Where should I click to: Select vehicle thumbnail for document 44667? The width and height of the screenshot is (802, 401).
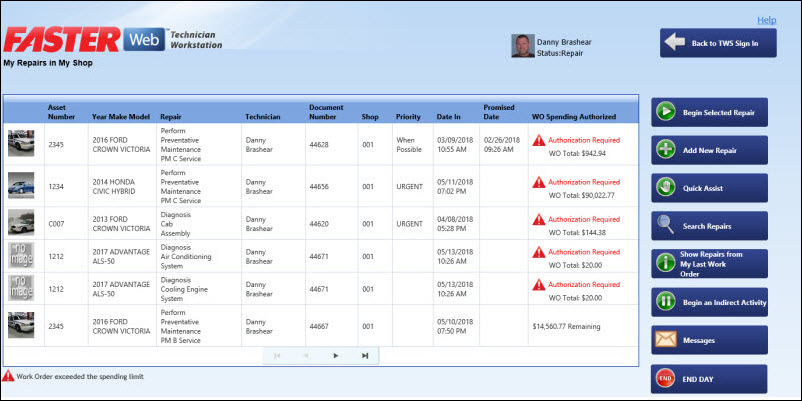pos(21,325)
